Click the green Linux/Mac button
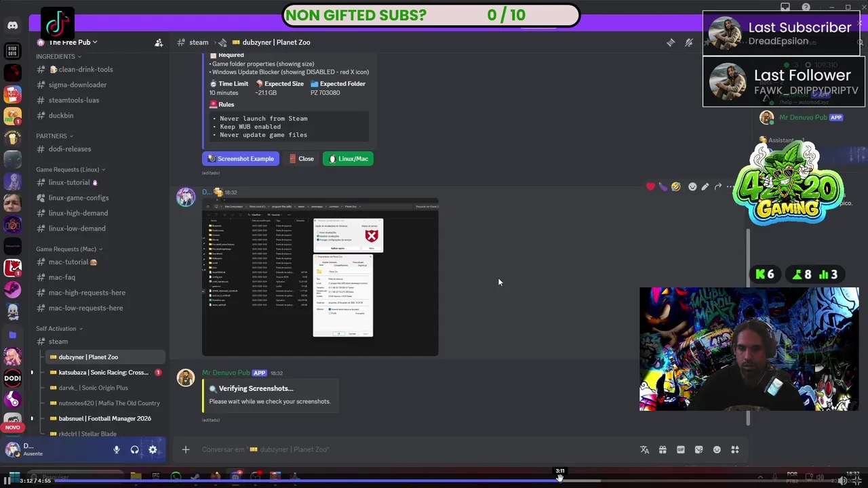Screen dimensions: 868x488 [x=348, y=159]
